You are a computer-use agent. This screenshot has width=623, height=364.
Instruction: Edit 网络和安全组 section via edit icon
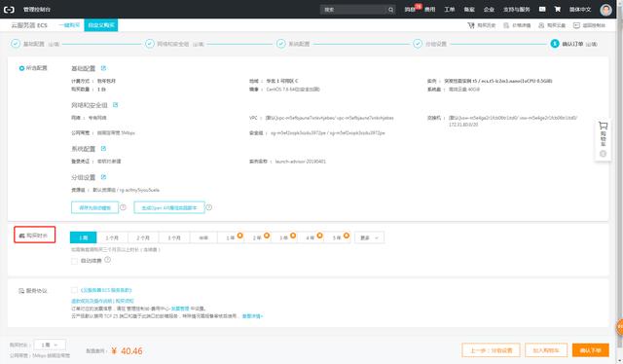click(x=115, y=105)
